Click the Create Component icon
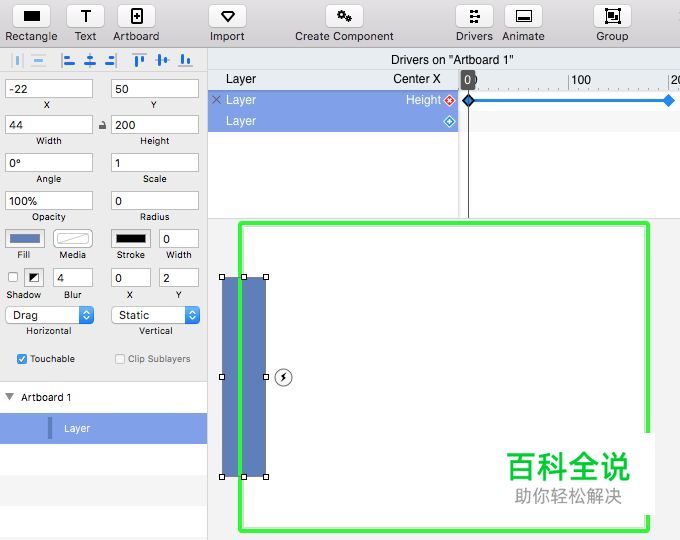680x540 pixels. pos(344,16)
